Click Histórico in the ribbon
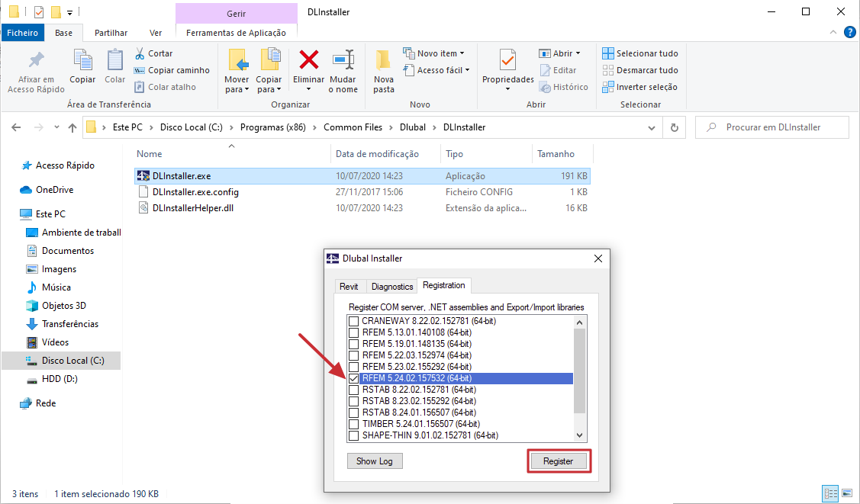The width and height of the screenshot is (860, 504). click(564, 87)
